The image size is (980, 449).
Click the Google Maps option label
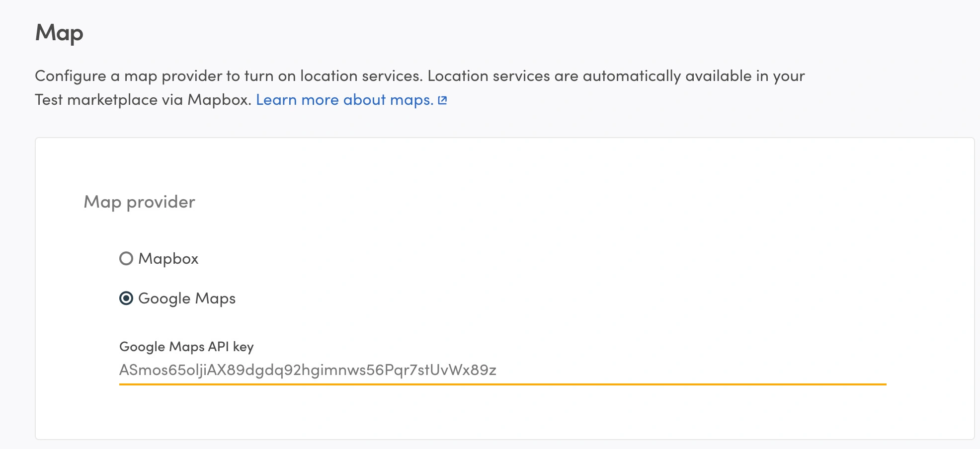[x=187, y=299]
